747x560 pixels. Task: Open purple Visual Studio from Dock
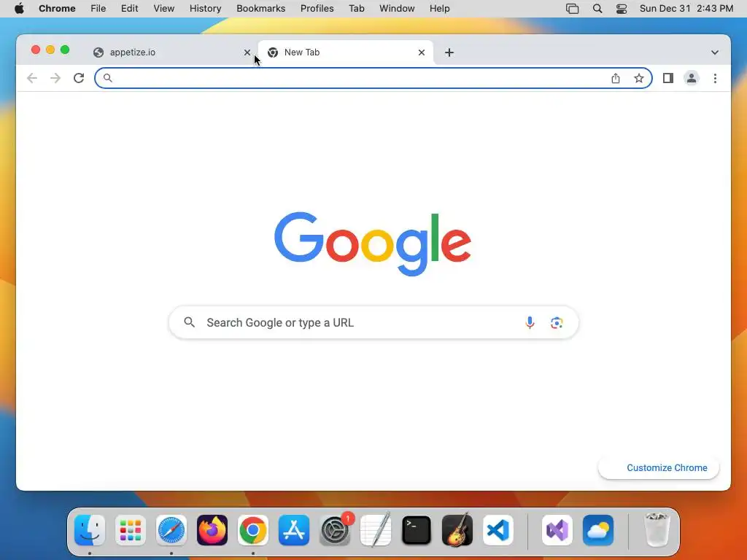point(557,530)
